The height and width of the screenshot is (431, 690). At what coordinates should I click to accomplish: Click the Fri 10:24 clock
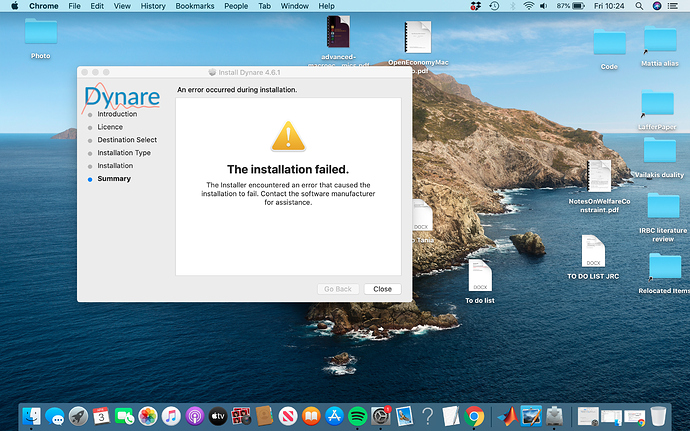609,6
